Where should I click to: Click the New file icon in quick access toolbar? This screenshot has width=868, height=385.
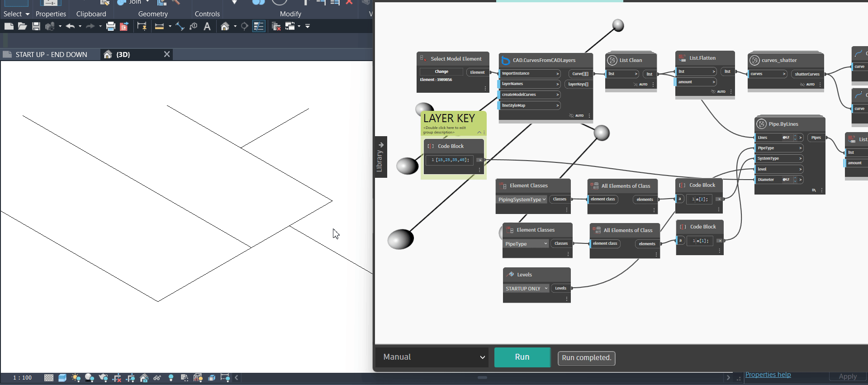pyautogui.click(x=9, y=26)
